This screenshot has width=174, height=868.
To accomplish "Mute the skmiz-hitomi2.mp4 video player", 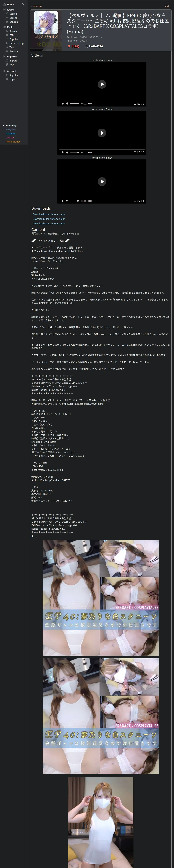I will 67,152.
